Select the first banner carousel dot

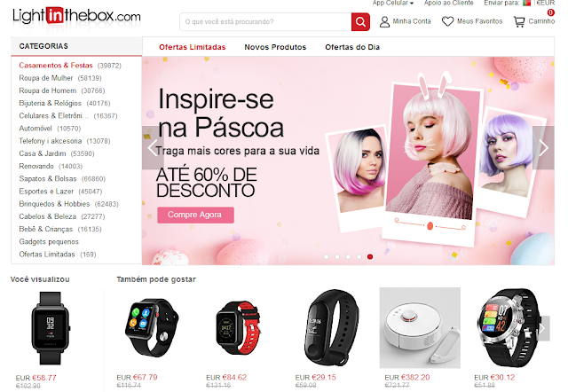pyautogui.click(x=326, y=256)
